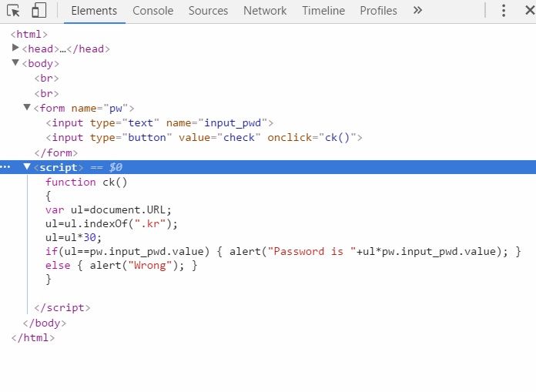Image resolution: width=536 pixels, height=392 pixels.
Task: Select the highlighted script tag row
Action: click(x=268, y=167)
